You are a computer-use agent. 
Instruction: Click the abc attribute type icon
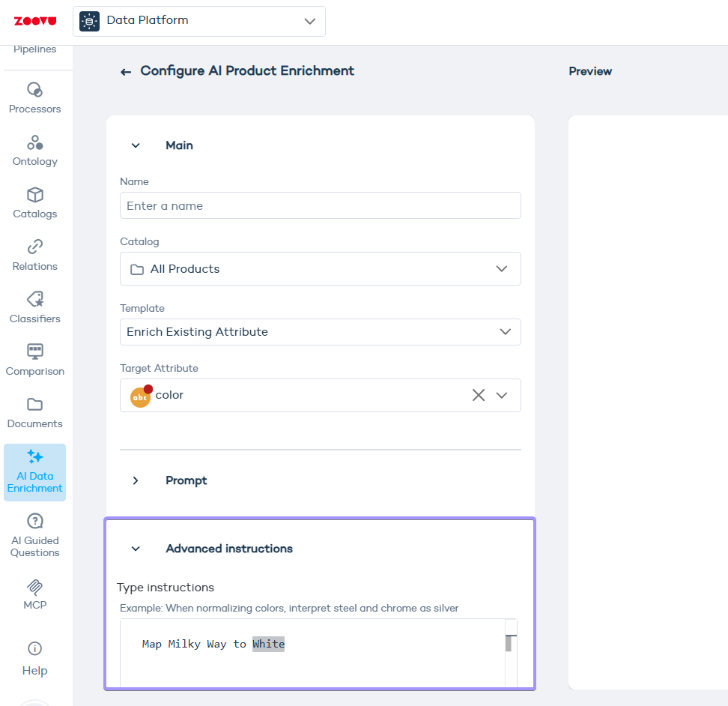tap(141, 396)
